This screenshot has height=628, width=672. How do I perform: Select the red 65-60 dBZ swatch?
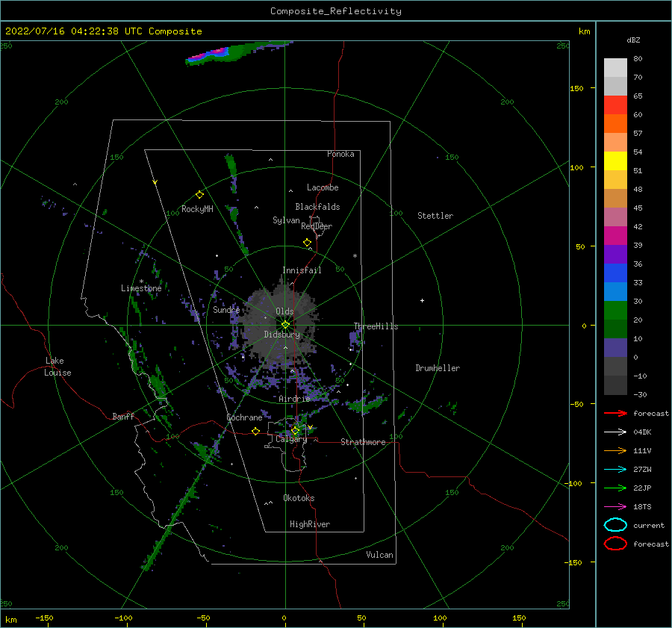(x=615, y=105)
